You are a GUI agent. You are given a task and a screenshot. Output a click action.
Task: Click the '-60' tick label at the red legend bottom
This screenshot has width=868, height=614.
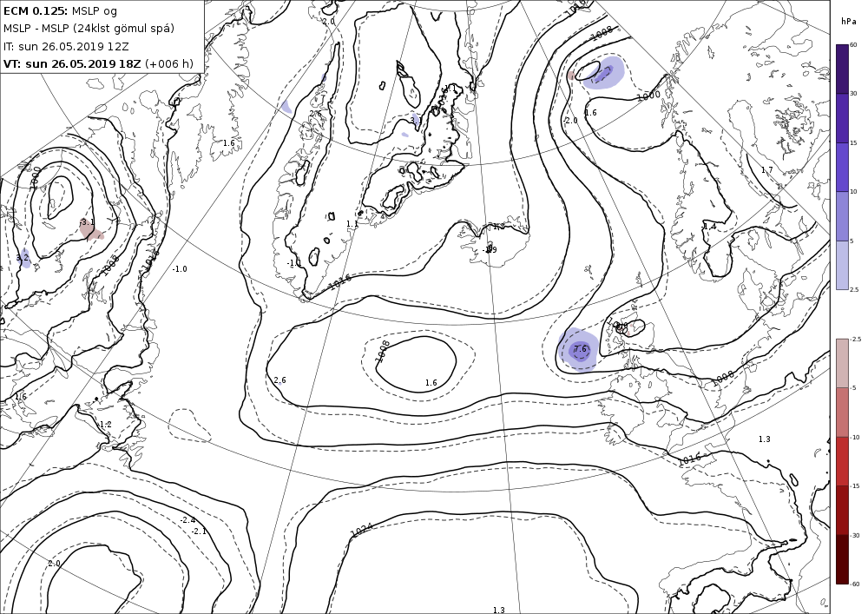[855, 584]
